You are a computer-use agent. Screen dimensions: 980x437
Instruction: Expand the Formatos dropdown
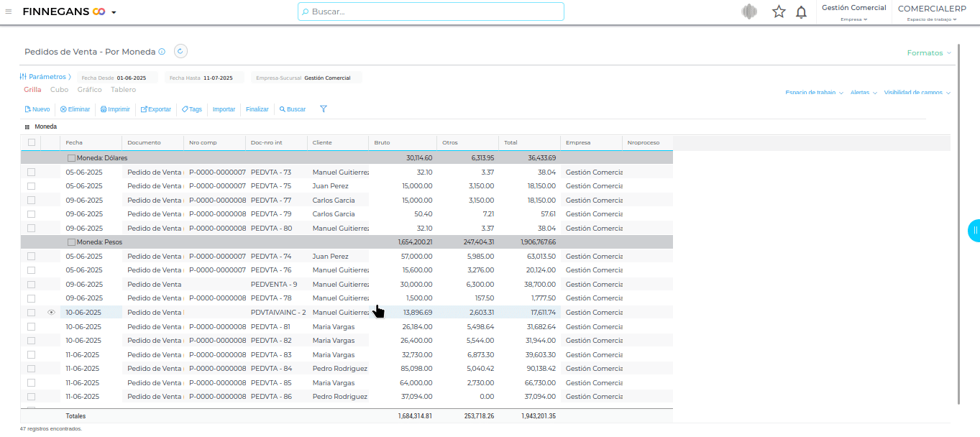click(929, 53)
